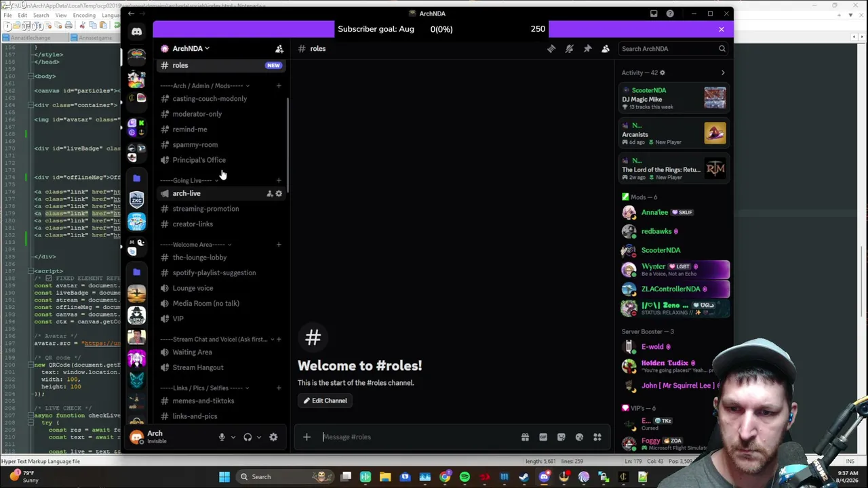This screenshot has height=488, width=868.
Task: Open Steam from the taskbar
Action: pos(524,477)
